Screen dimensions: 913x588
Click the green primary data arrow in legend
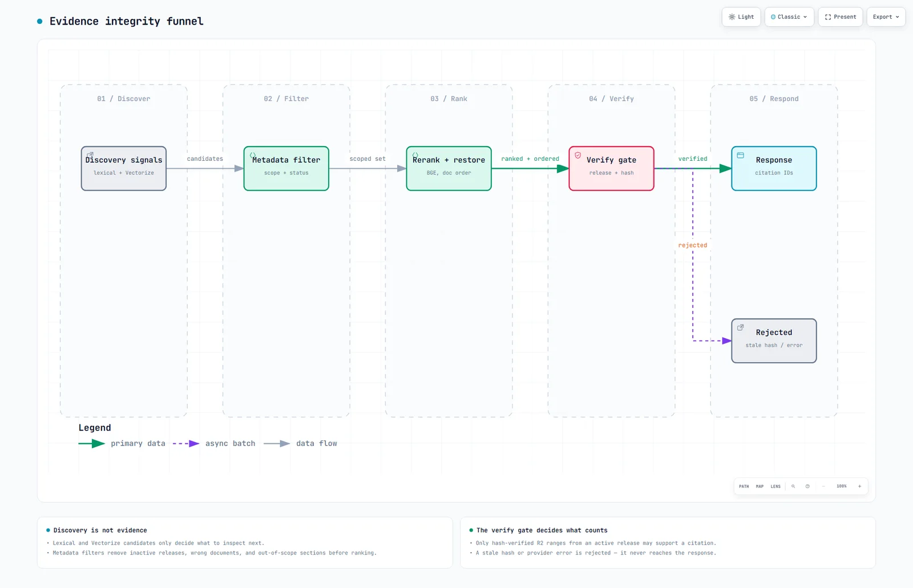tap(91, 444)
